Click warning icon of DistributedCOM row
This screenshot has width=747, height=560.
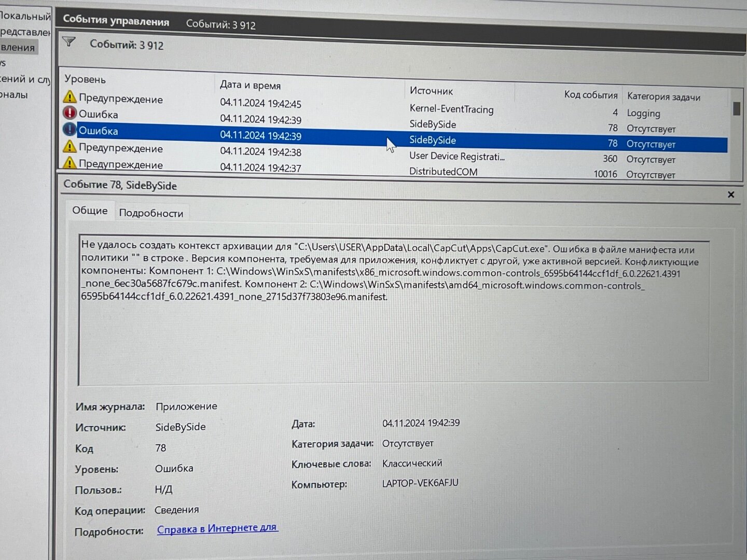(70, 163)
